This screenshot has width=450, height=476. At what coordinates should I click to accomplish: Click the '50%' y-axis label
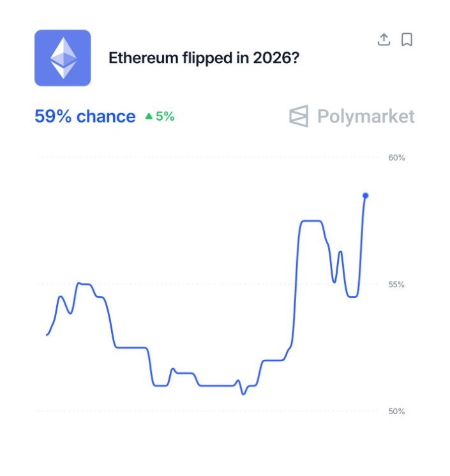396,412
